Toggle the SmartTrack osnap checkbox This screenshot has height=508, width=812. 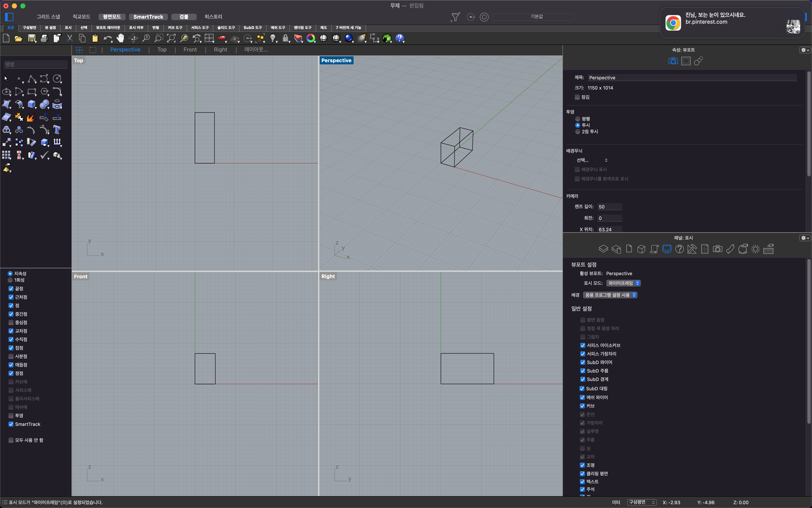[11, 424]
